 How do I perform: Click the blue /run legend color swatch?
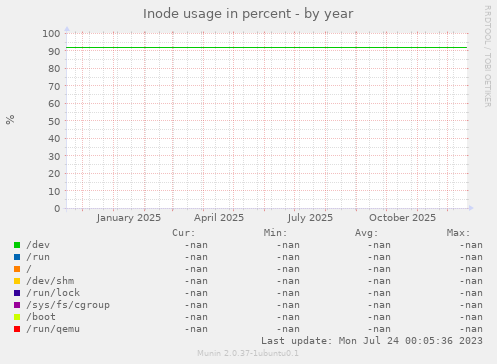(x=17, y=257)
